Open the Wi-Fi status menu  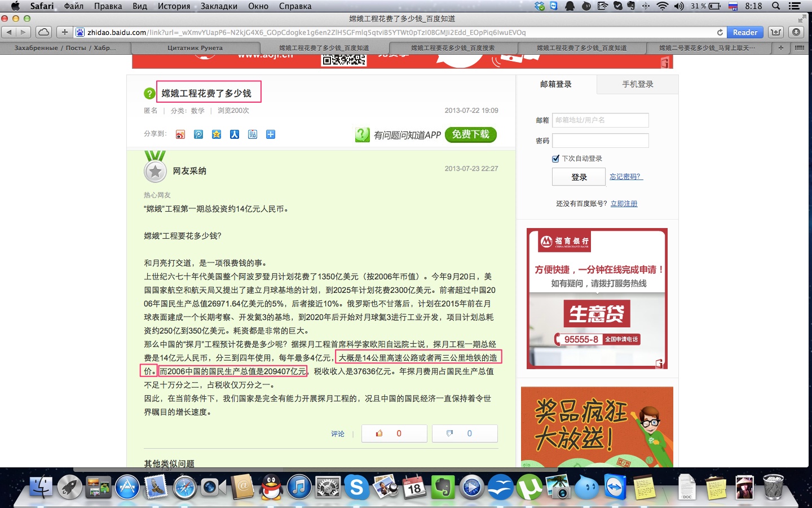(663, 6)
